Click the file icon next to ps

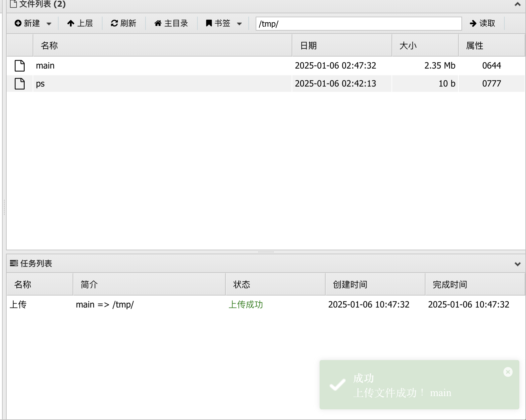point(20,84)
